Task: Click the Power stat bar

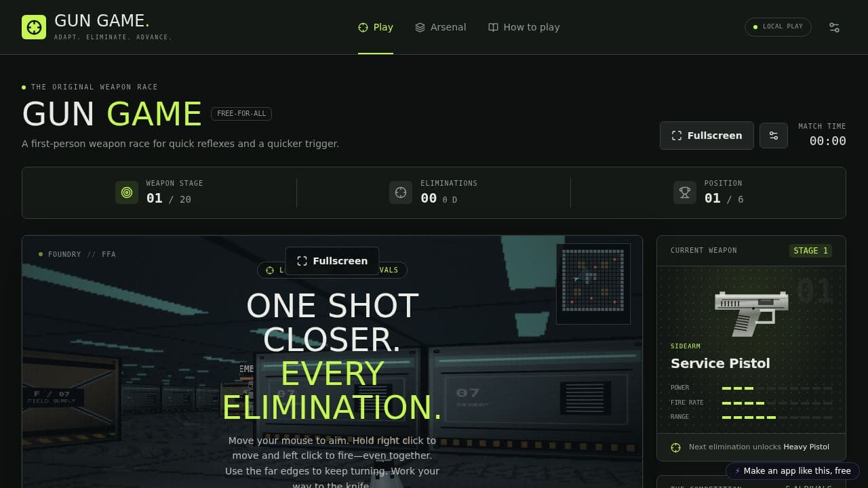Action: pos(777,388)
